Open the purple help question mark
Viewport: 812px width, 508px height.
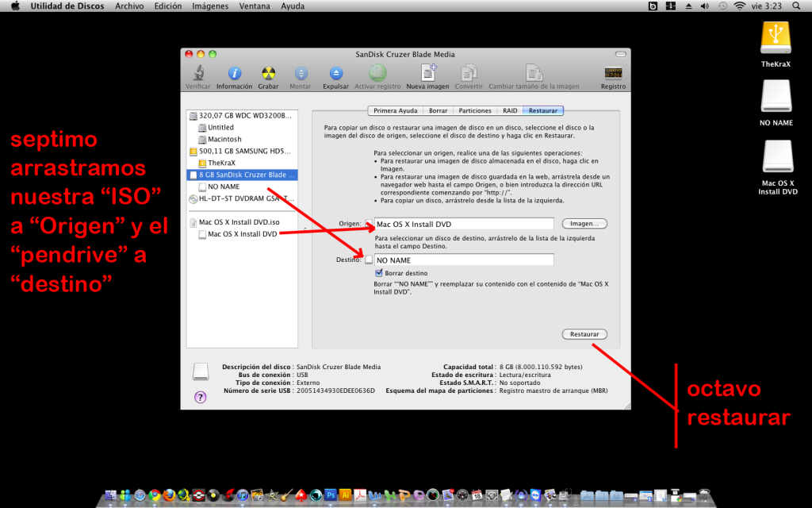[201, 397]
